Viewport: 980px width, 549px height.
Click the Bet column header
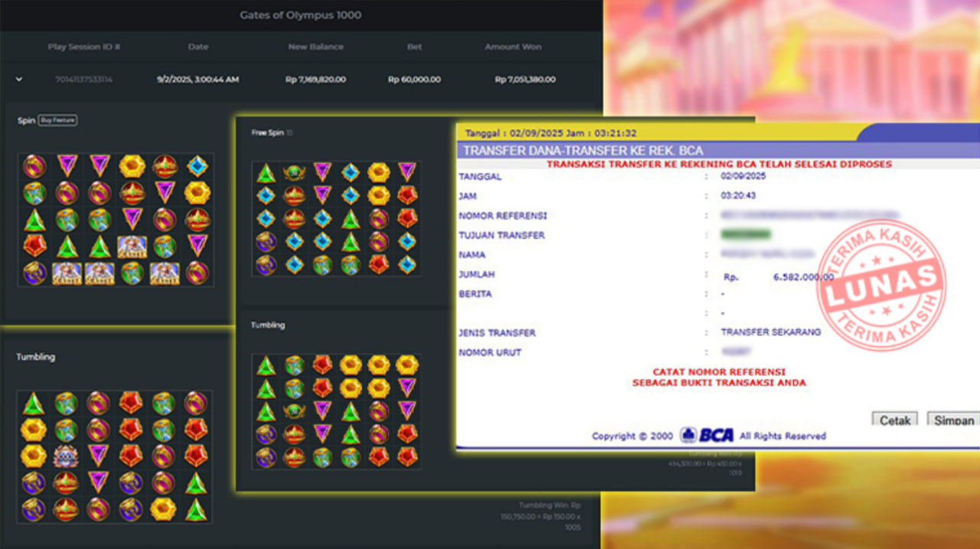tap(414, 47)
